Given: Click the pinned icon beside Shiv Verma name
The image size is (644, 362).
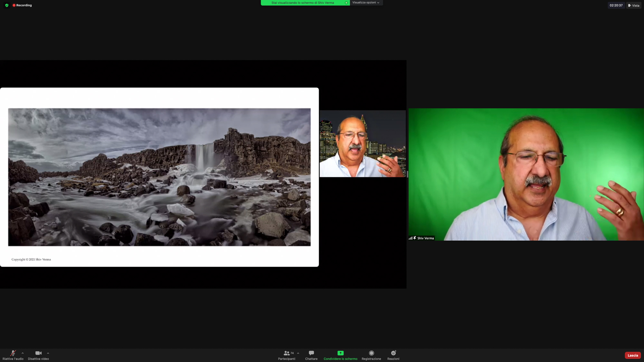Looking at the screenshot, I should [415, 238].
